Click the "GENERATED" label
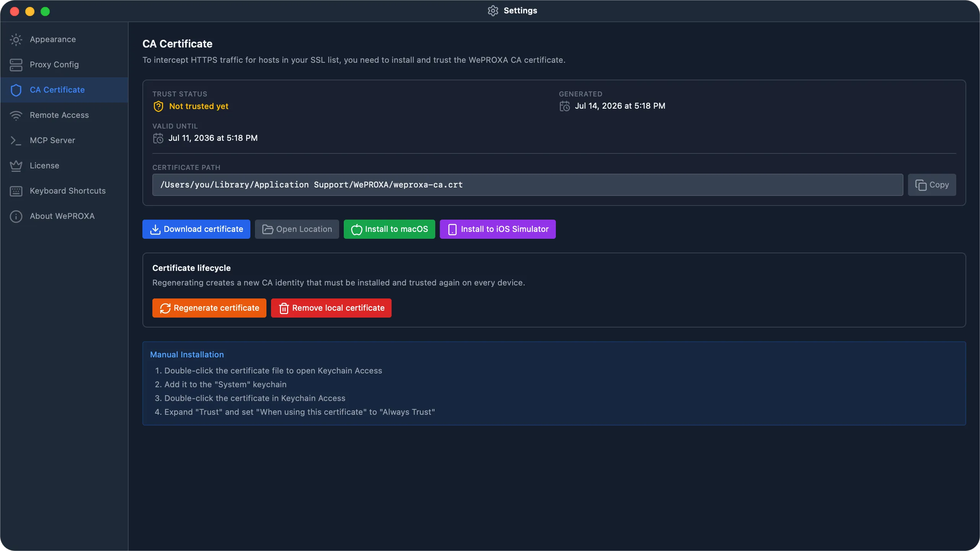Image resolution: width=980 pixels, height=551 pixels. (x=580, y=94)
